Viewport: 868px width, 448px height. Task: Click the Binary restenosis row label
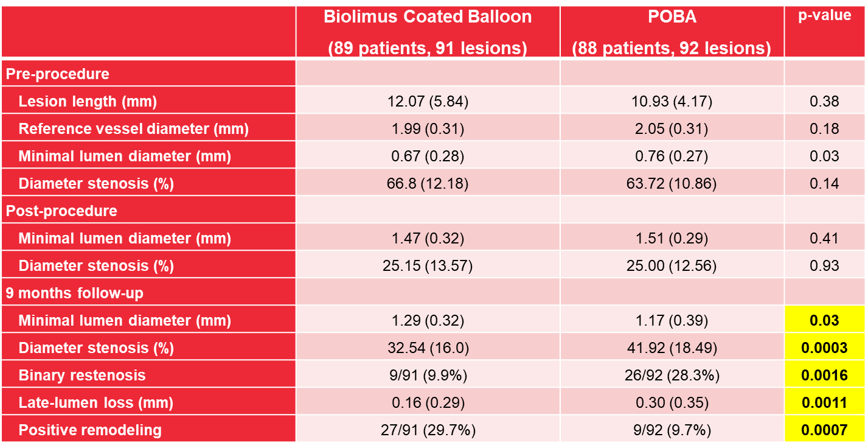tap(82, 375)
